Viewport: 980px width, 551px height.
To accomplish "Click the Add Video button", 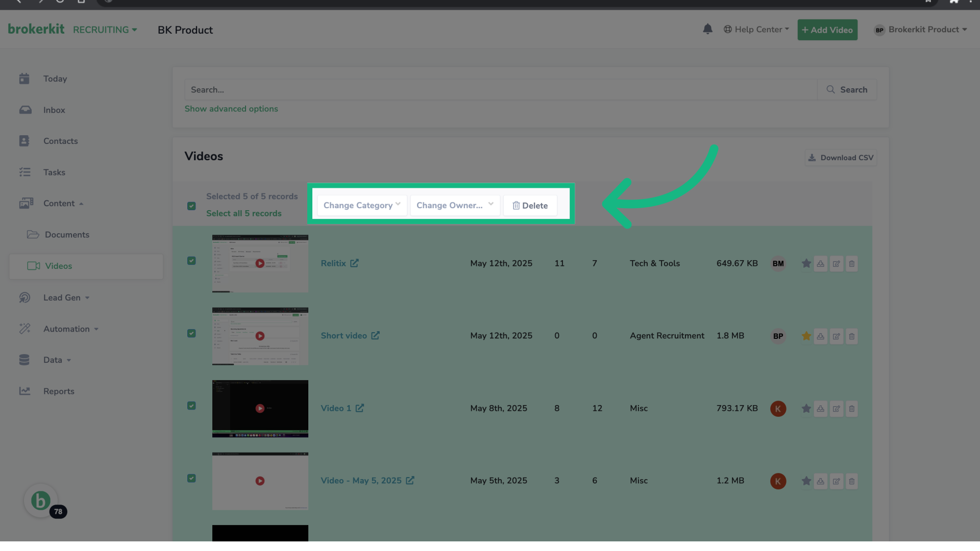I will pos(827,30).
